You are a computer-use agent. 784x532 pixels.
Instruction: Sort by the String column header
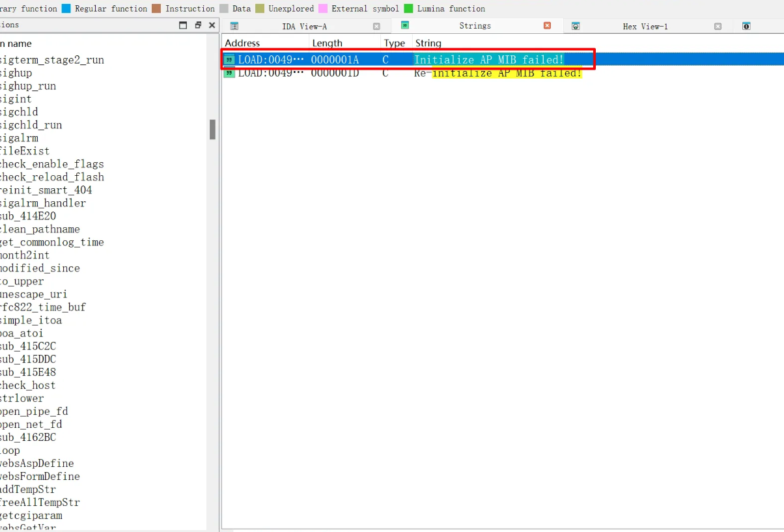click(x=428, y=43)
